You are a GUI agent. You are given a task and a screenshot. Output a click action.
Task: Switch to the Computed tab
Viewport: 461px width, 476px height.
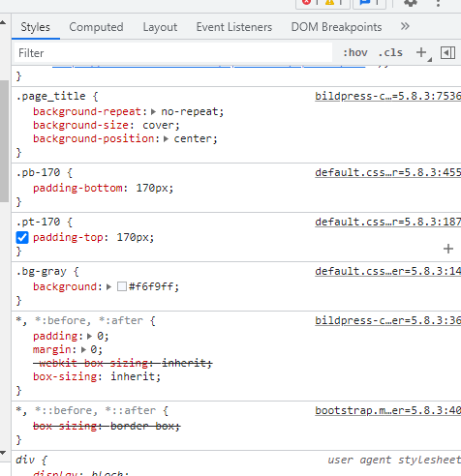[96, 27]
